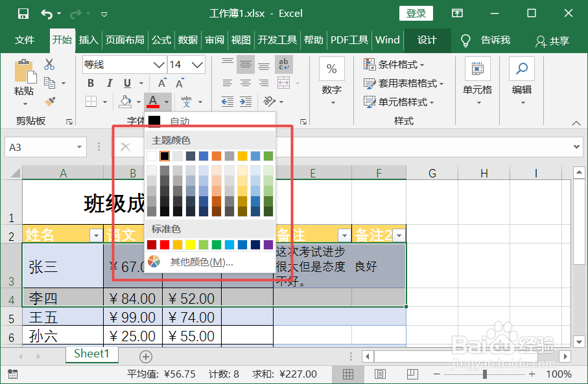
Task: Pick the standard yellow color swatch
Action: (191, 245)
